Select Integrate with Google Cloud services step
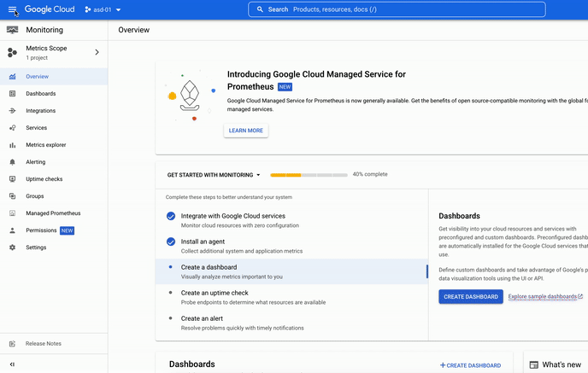Viewport: 588px width, 373px height. coord(291,220)
